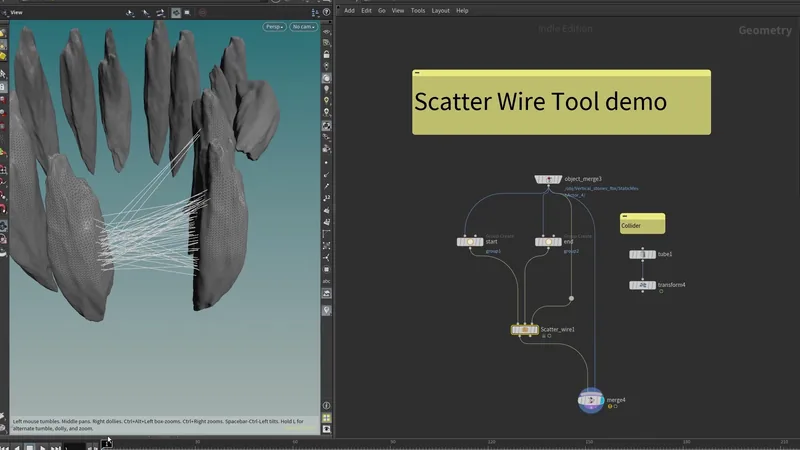Open the network Help menu
This screenshot has width=800, height=450.
pos(462,11)
